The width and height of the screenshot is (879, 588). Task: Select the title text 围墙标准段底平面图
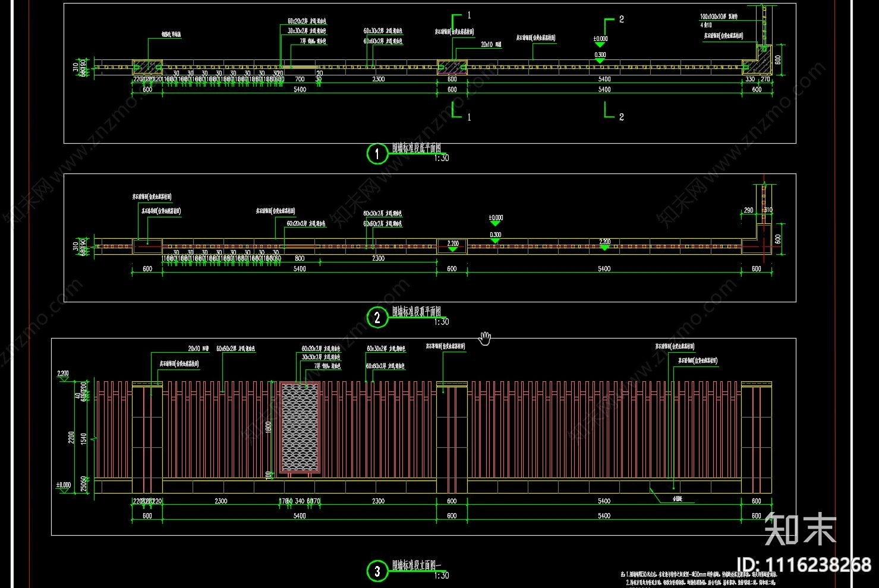[x=416, y=148]
